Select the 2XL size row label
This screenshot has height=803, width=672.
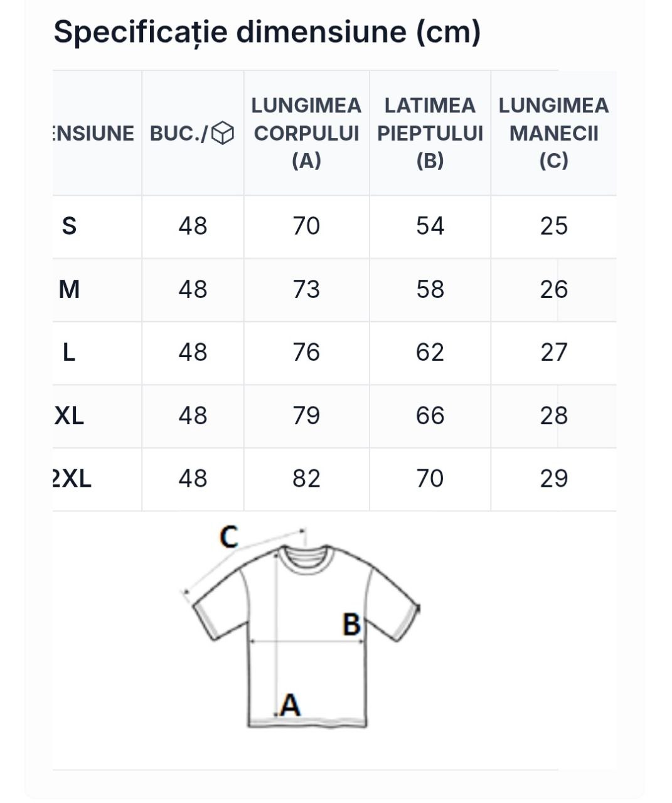click(72, 479)
